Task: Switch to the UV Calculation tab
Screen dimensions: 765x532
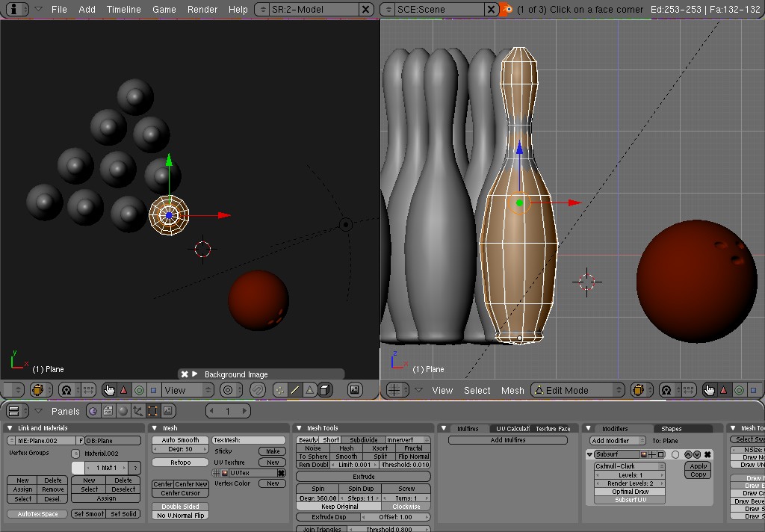Action: click(512, 429)
